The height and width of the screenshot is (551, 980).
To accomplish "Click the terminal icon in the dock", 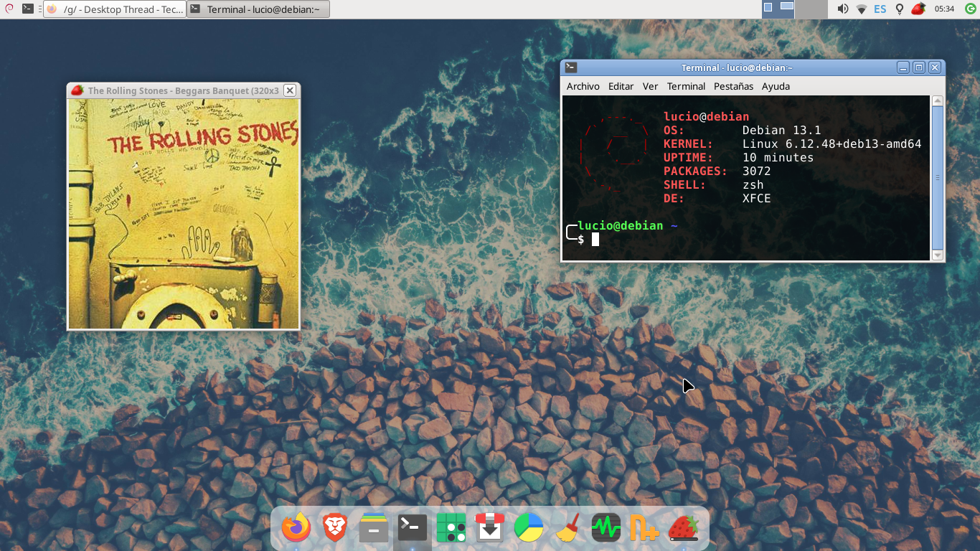I will pos(413,529).
